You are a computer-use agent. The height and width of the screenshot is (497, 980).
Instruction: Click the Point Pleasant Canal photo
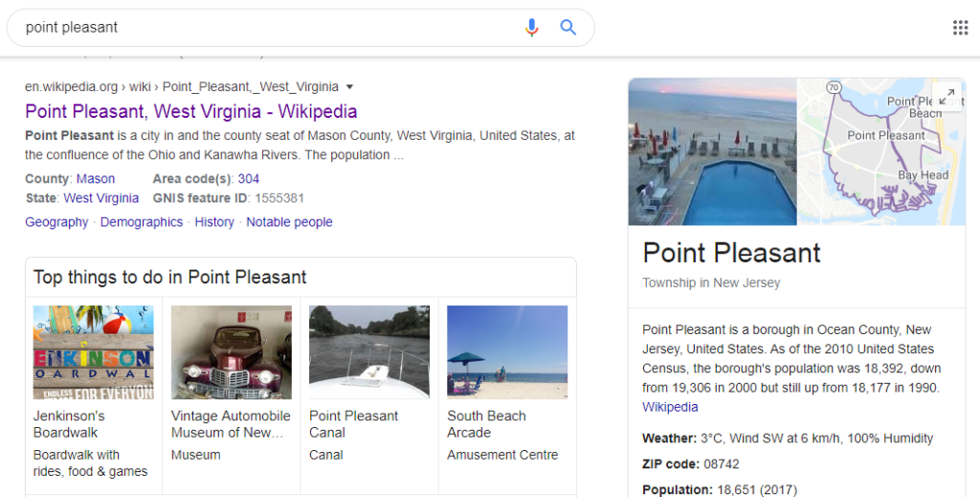[368, 351]
